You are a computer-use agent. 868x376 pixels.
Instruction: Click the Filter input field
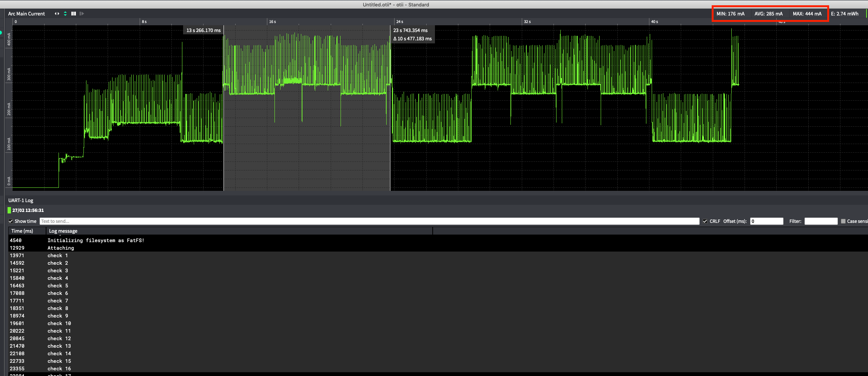tap(821, 221)
